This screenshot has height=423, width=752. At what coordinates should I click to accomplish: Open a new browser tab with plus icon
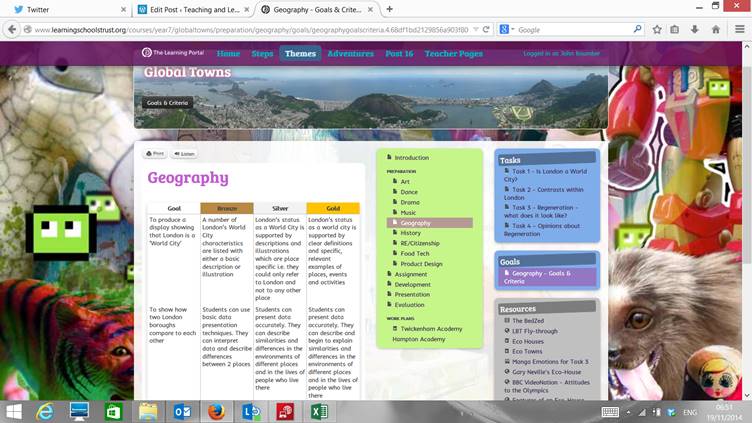(x=390, y=9)
